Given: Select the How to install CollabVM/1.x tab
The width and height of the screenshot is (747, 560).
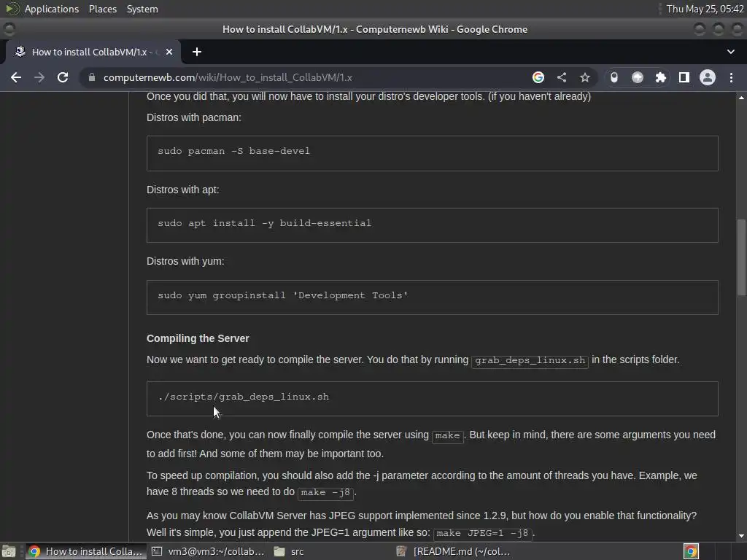Looking at the screenshot, I should 93,52.
